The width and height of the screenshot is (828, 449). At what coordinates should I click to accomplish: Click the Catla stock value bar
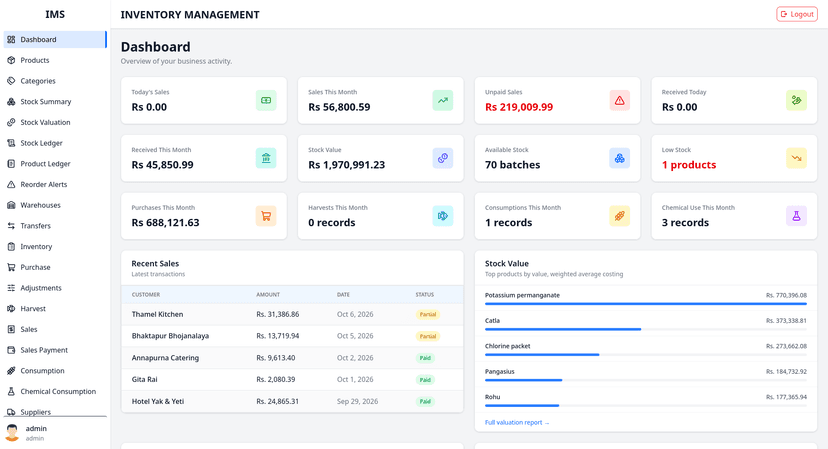coord(646,329)
